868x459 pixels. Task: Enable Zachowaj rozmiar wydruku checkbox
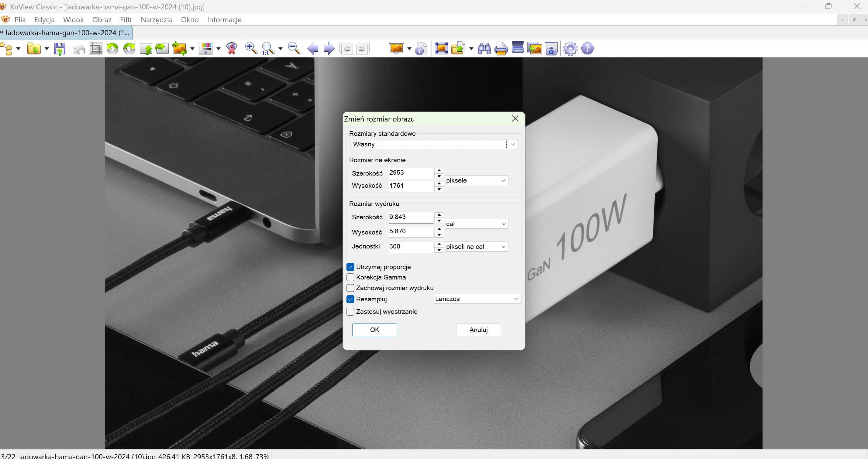[350, 288]
